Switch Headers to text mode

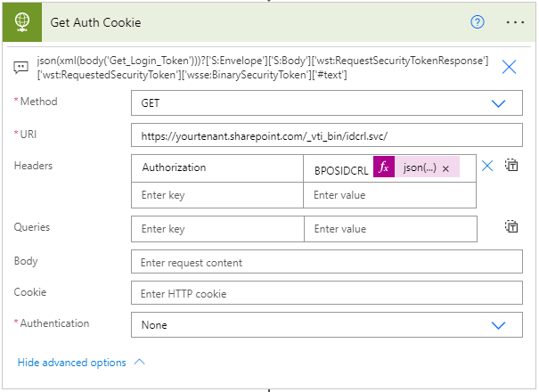(x=511, y=166)
